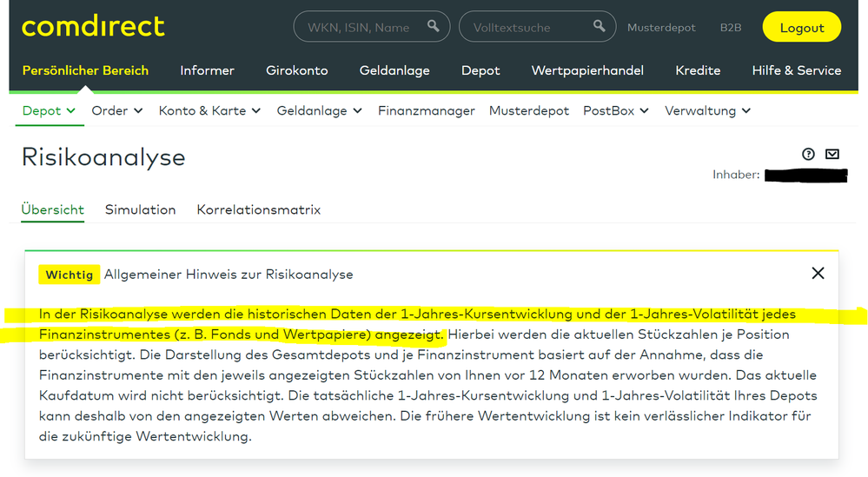Go to Hilfe & Service menu
Screen dimensions: 868x477
tap(796, 70)
